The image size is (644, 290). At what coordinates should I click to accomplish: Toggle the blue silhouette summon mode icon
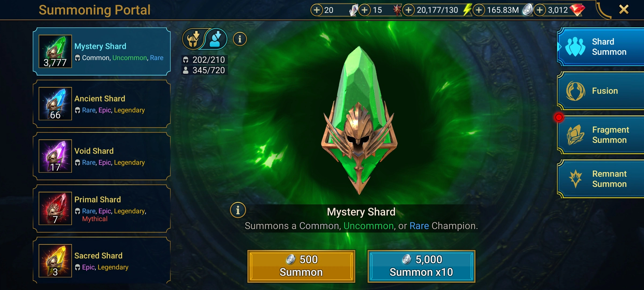click(x=216, y=39)
